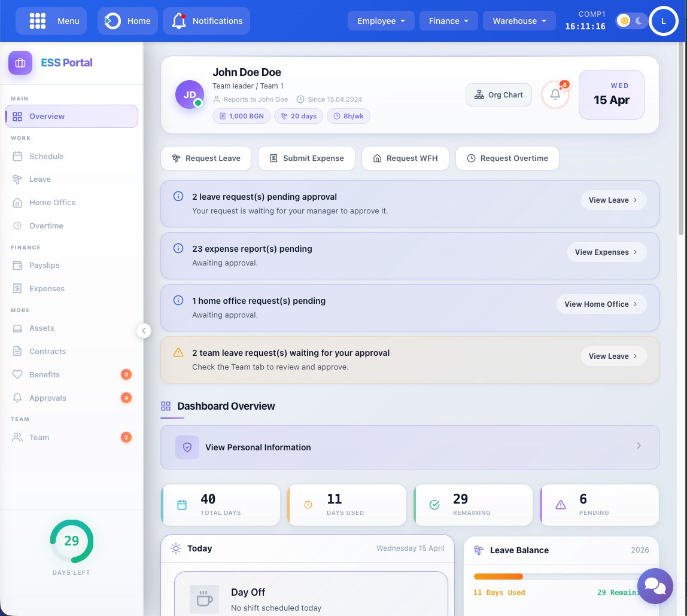
Task: Open the Team section in sidebar
Action: (39, 437)
